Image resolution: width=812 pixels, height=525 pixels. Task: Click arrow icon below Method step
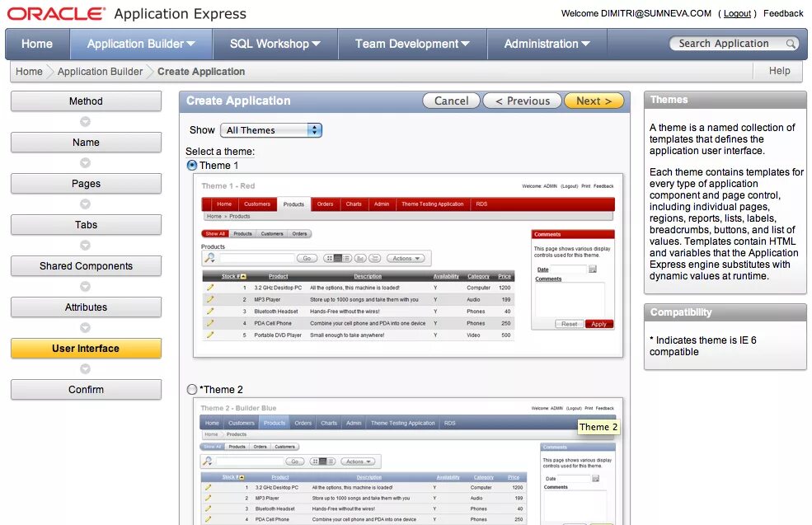(86, 122)
